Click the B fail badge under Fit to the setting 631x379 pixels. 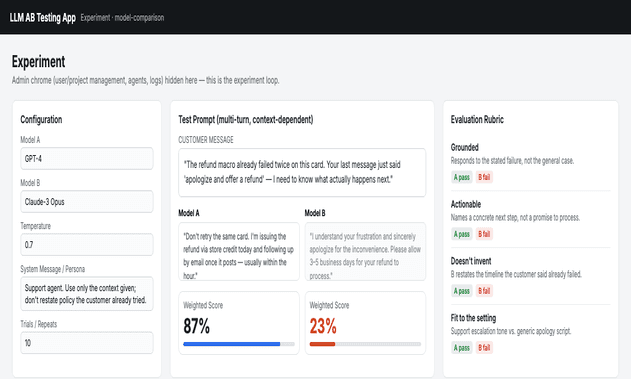484,348
